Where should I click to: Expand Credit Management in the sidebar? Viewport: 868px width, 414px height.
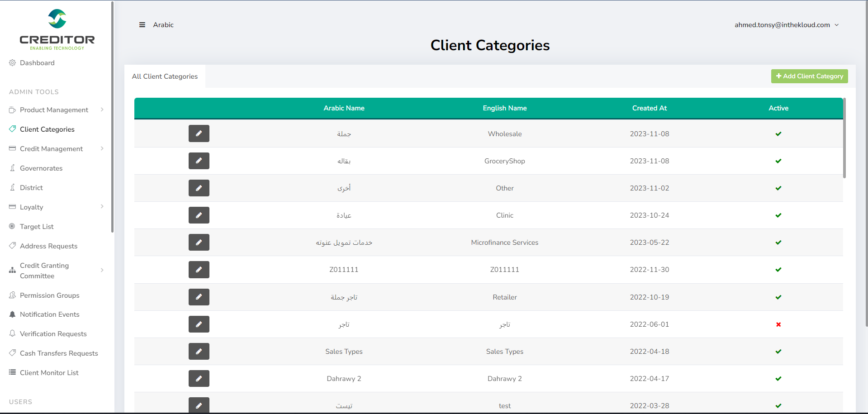click(52, 149)
